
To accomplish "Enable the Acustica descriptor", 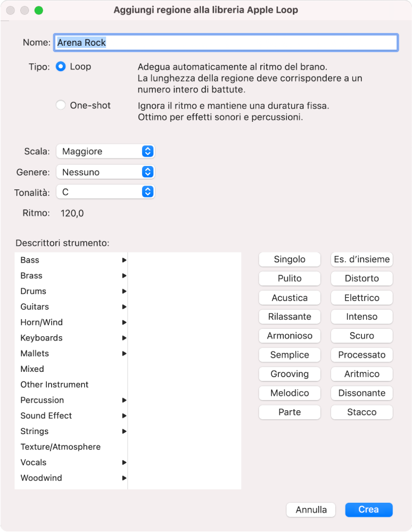I will [x=290, y=298].
